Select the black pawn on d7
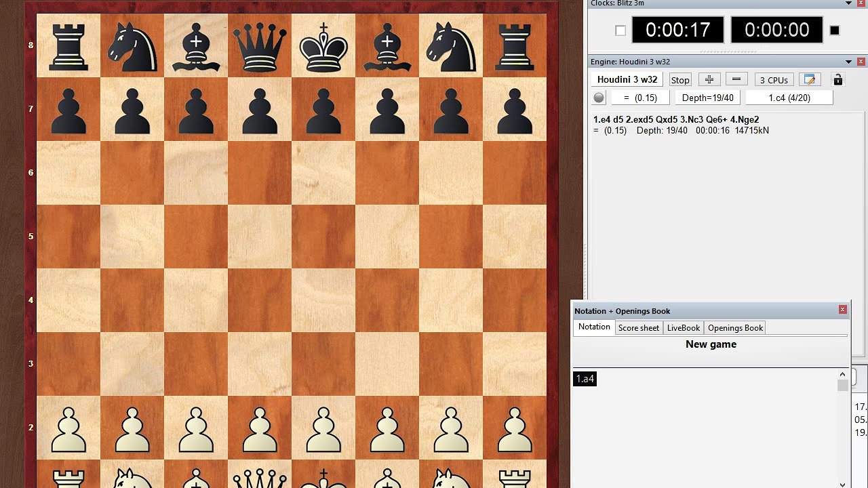The height and width of the screenshot is (488, 868). coord(260,110)
